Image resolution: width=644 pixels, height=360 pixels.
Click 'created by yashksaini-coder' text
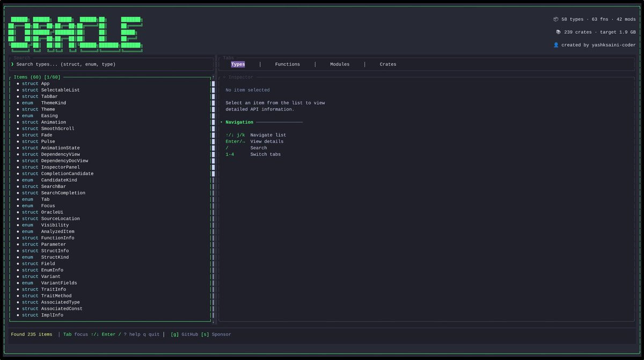pyautogui.click(x=598, y=45)
